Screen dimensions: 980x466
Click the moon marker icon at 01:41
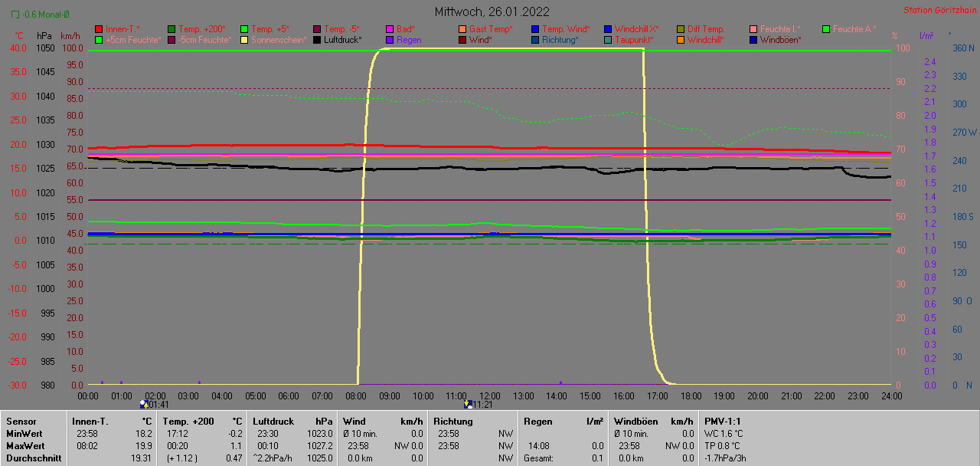[x=143, y=403]
